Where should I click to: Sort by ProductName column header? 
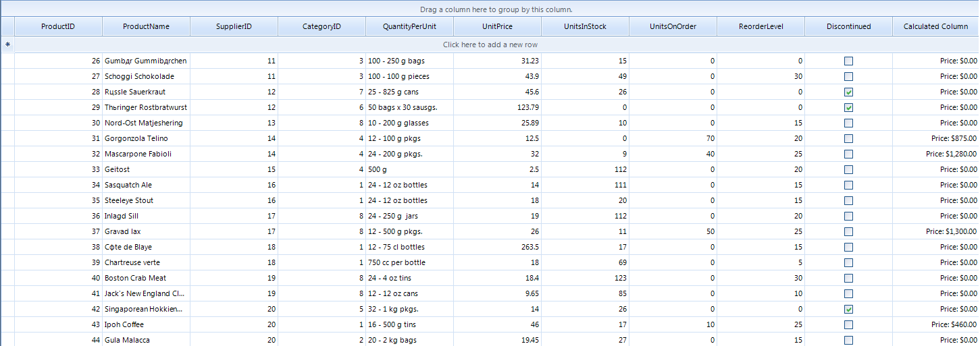click(x=146, y=26)
